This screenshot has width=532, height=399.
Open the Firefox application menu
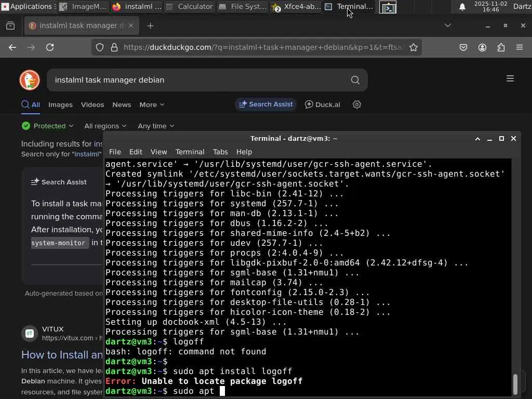coord(520,47)
